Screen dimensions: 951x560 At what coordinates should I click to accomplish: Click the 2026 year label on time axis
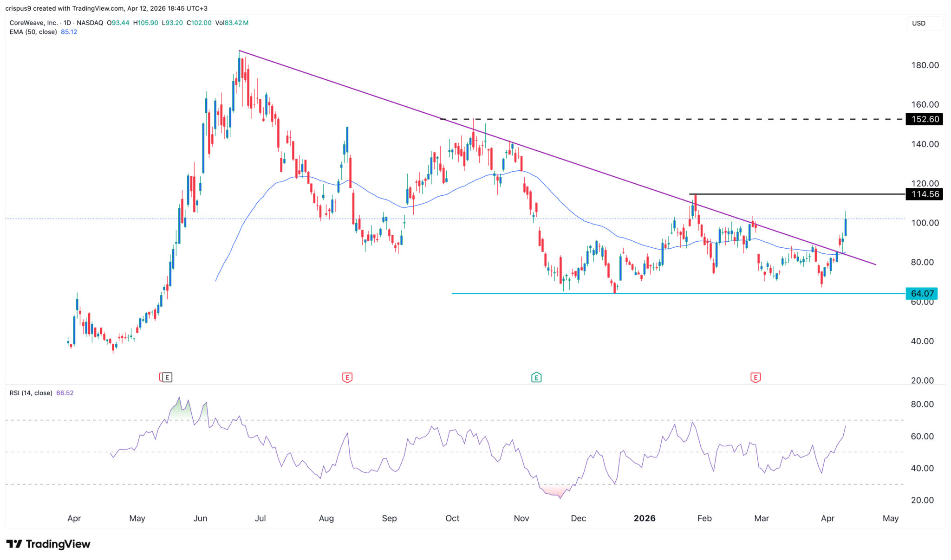645,518
